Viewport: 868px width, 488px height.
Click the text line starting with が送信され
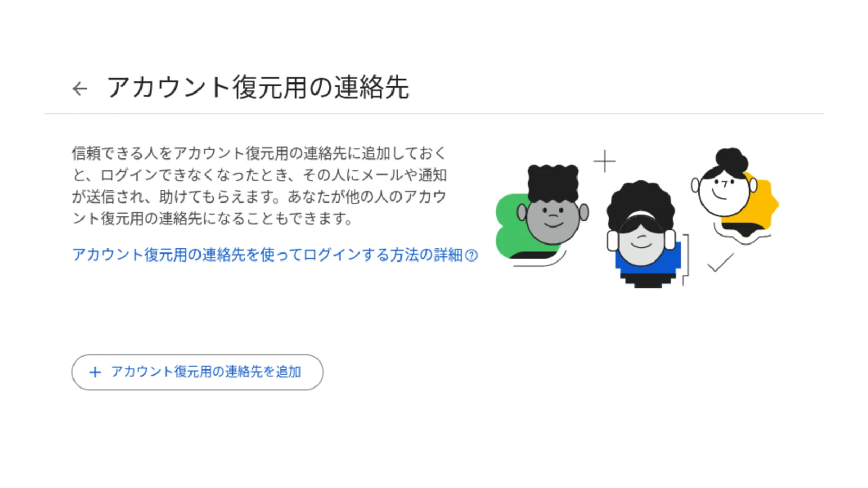[x=259, y=197]
